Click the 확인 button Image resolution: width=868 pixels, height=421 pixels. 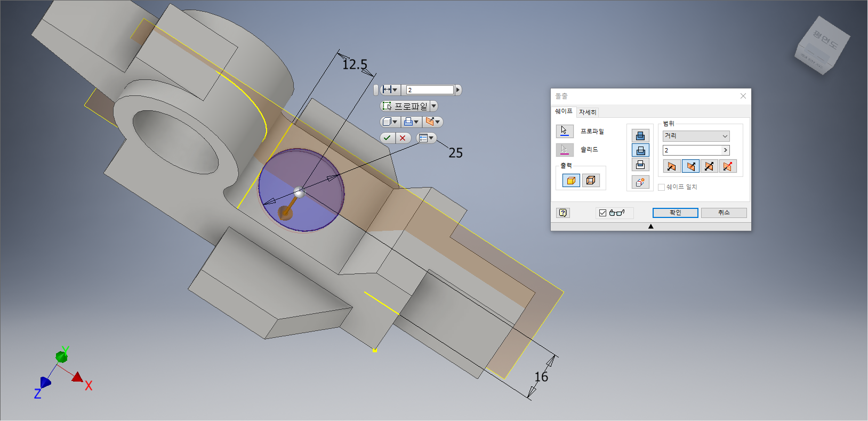tap(676, 213)
